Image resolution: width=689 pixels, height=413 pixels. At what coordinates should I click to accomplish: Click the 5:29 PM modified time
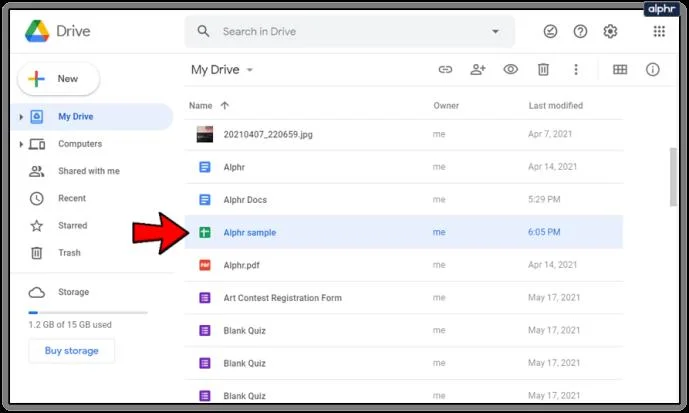tap(544, 199)
